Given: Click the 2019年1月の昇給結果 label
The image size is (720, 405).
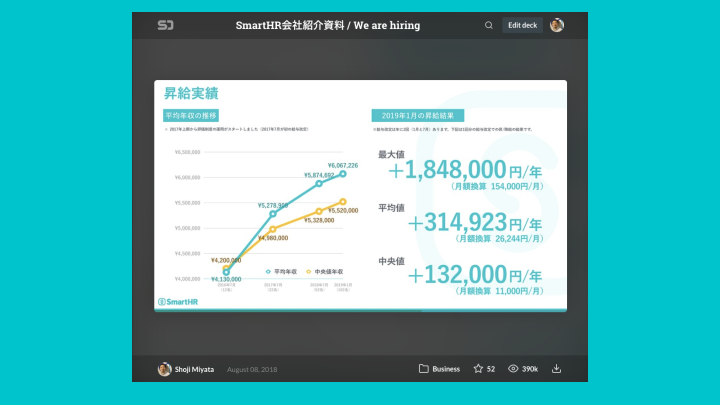Looking at the screenshot, I should [418, 115].
